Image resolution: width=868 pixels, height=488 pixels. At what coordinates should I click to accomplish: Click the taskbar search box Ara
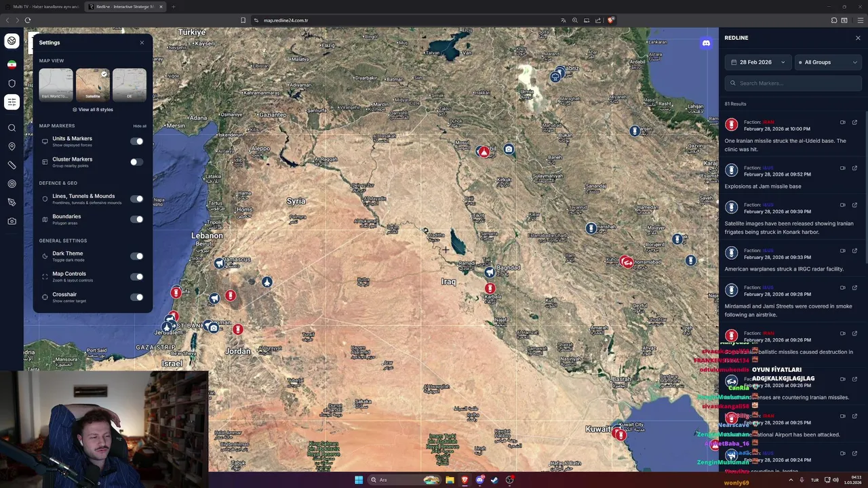click(405, 480)
